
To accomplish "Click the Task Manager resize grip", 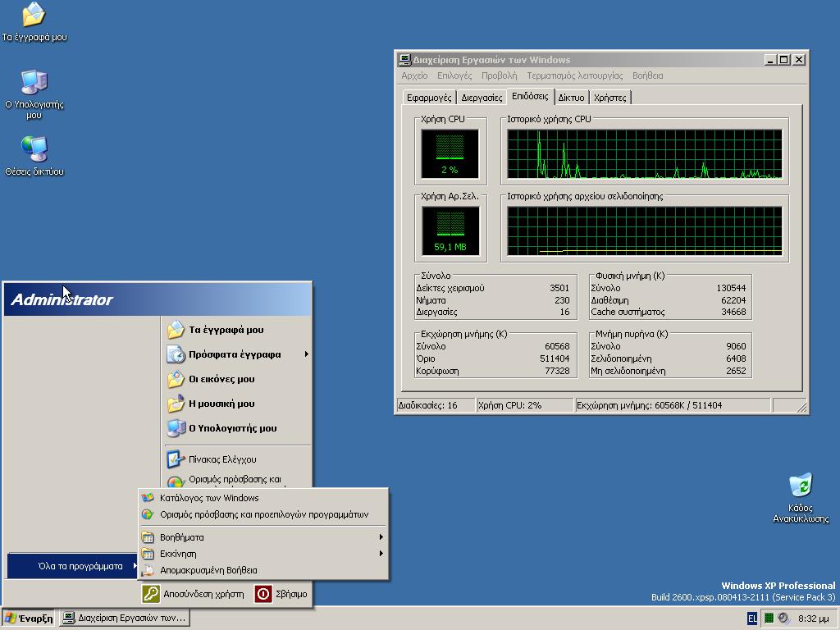I will coord(801,407).
